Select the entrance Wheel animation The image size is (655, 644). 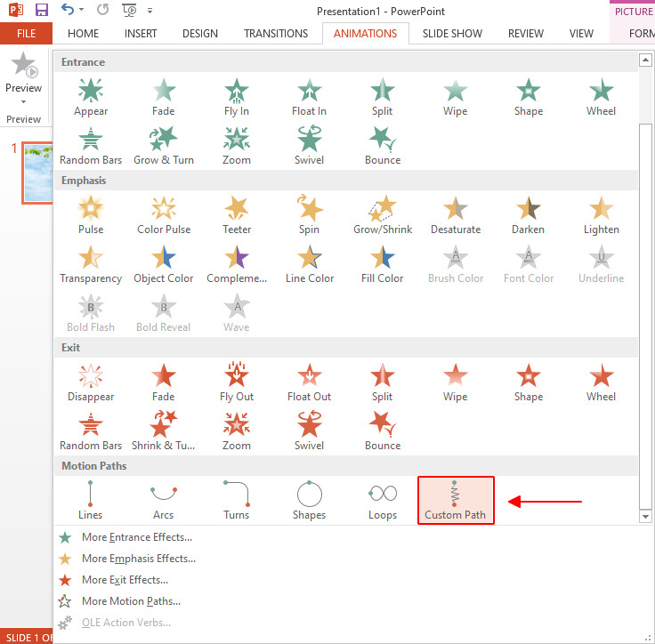(x=601, y=97)
